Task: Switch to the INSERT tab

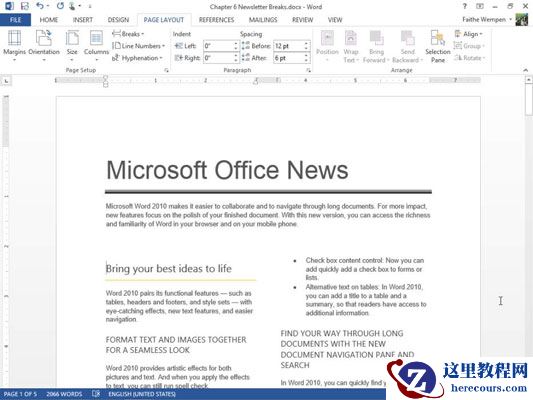Action: 83,20
